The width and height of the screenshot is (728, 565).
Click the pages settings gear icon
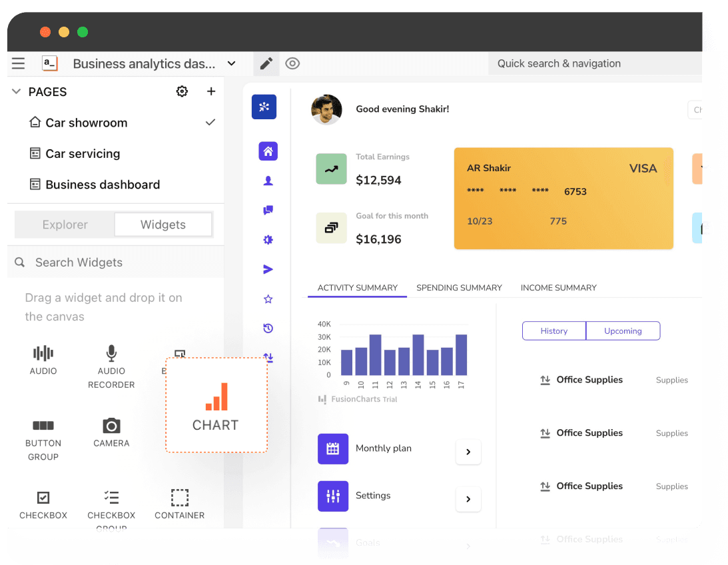[182, 91]
